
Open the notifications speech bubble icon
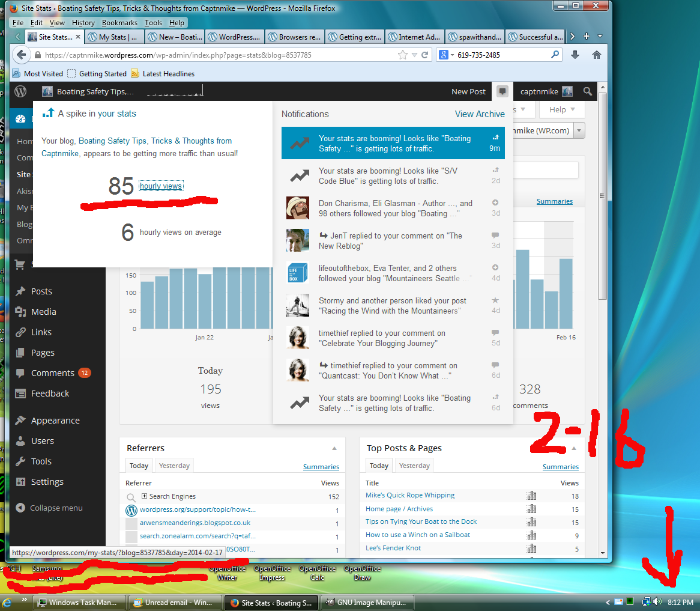(x=502, y=91)
